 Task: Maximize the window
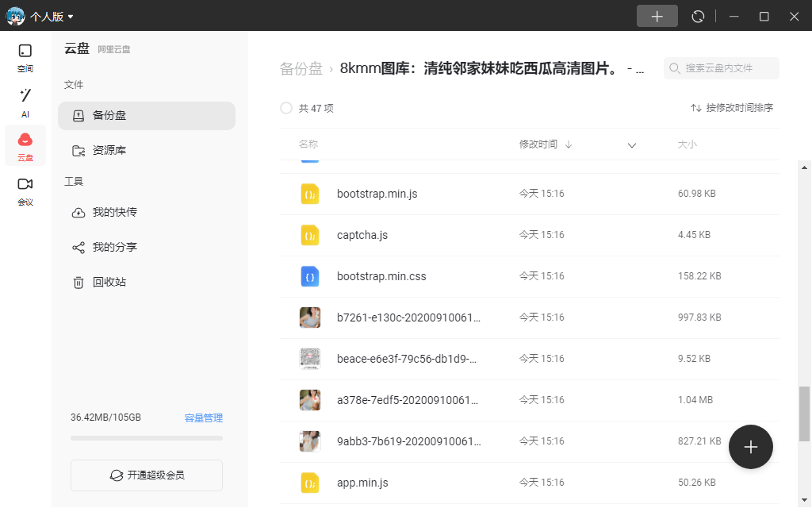[x=764, y=17]
